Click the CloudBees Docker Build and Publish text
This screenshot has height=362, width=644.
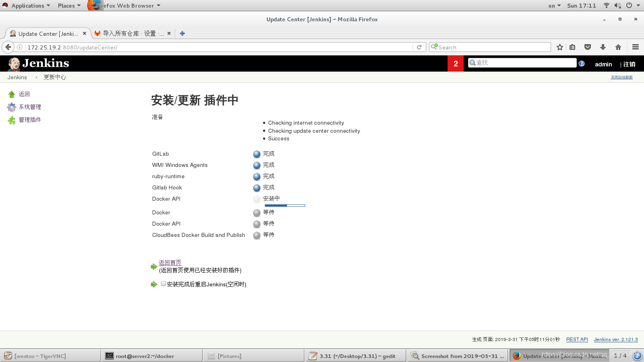198,235
